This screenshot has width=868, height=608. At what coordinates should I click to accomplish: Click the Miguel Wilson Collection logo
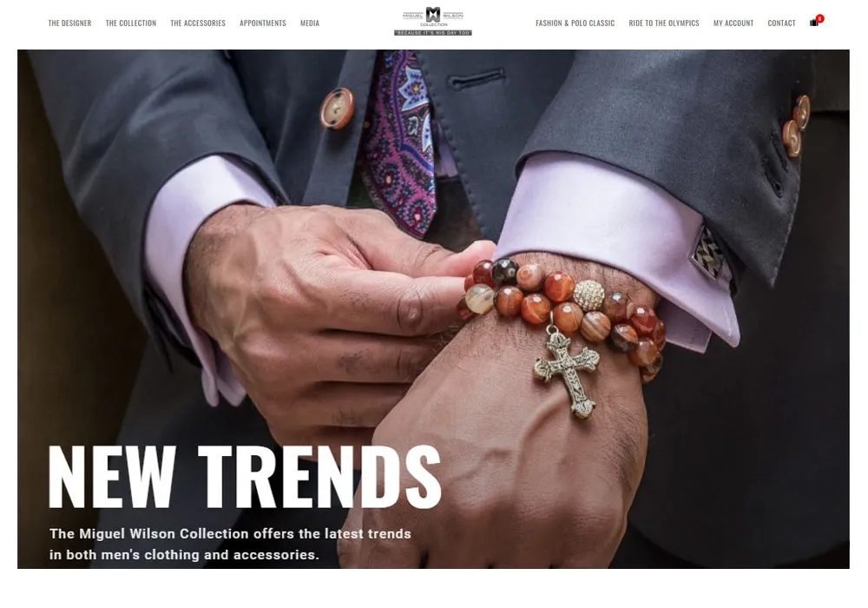(x=433, y=17)
